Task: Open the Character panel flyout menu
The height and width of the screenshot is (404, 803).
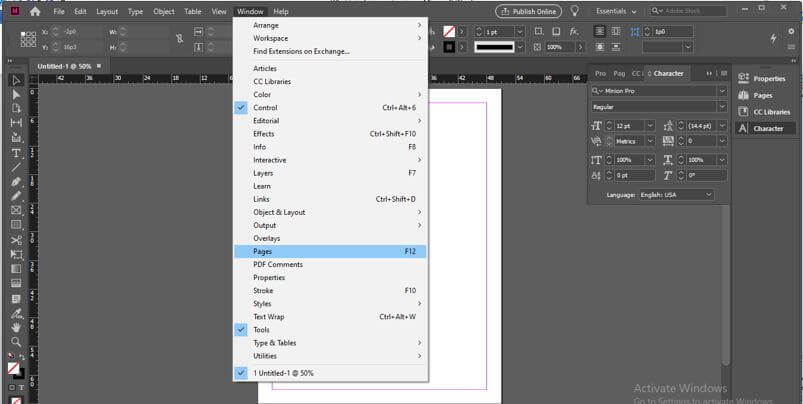Action: tap(724, 74)
